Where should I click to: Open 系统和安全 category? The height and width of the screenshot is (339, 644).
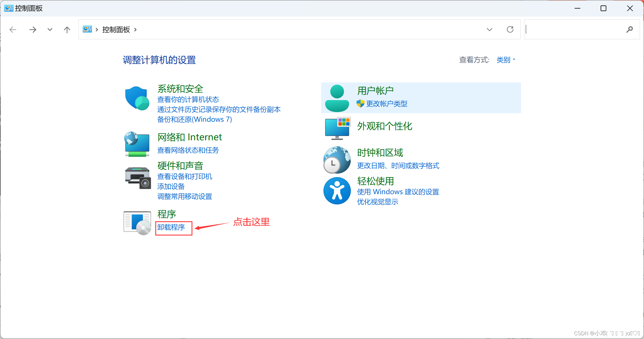(180, 89)
